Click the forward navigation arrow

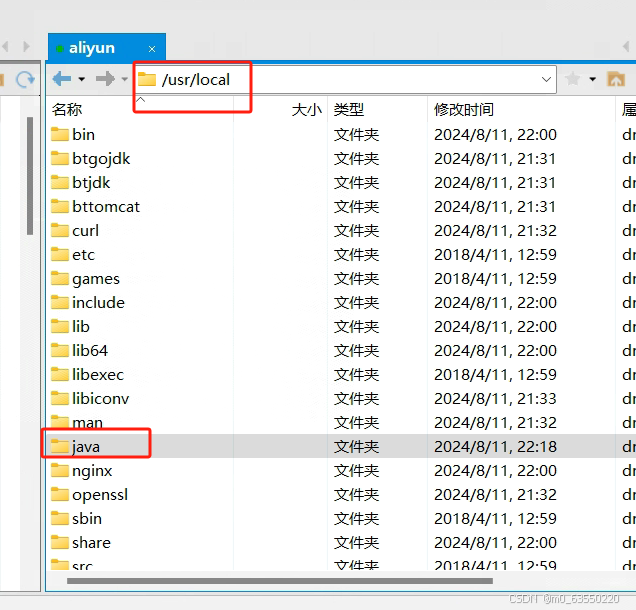[105, 79]
